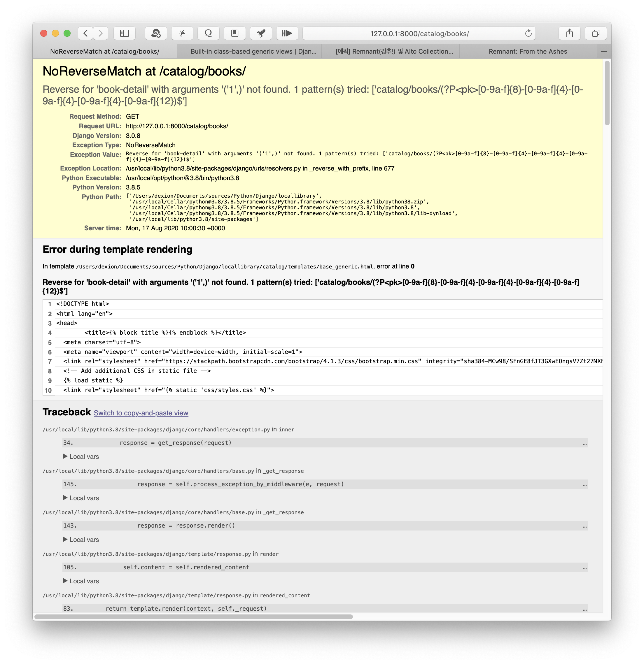644x664 pixels.
Task: Click the play/skip extension icon
Action: click(287, 33)
